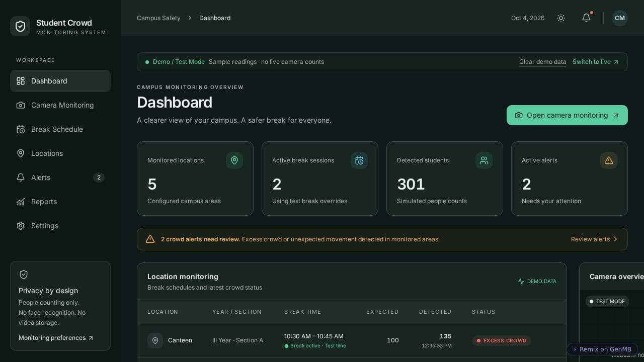The height and width of the screenshot is (362, 644).
Task: Click Review alerts link
Action: point(594,239)
